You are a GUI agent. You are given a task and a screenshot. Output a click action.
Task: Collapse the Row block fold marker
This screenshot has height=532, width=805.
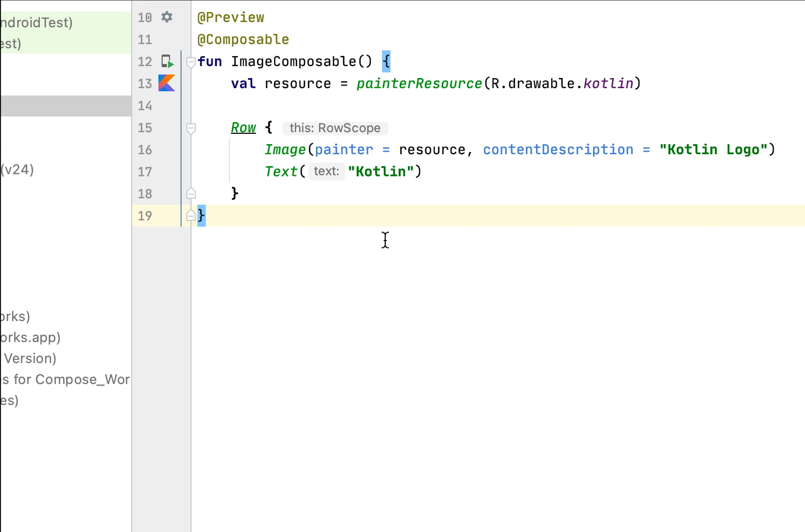tap(191, 128)
